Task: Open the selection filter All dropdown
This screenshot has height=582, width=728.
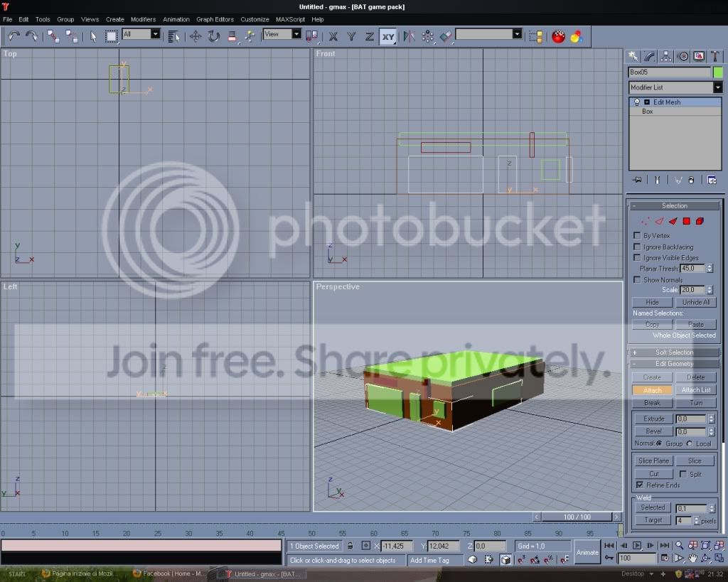Action: point(156,34)
